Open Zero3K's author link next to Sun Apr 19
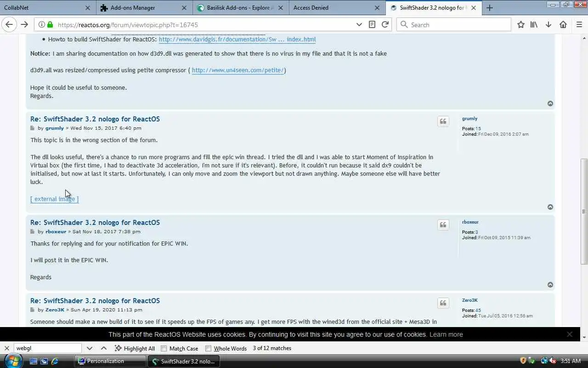Image resolution: width=588 pixels, height=368 pixels. click(x=55, y=310)
